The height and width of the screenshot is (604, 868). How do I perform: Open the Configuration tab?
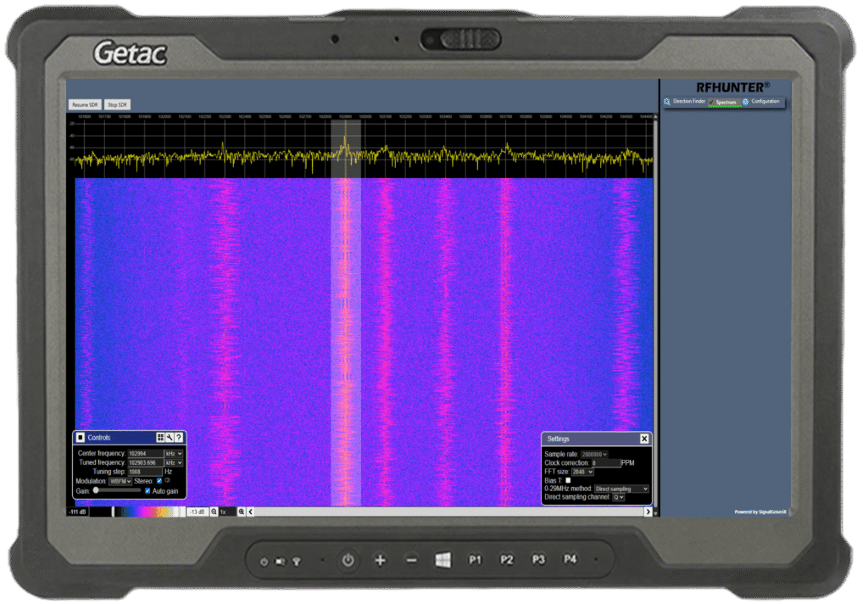tap(765, 102)
